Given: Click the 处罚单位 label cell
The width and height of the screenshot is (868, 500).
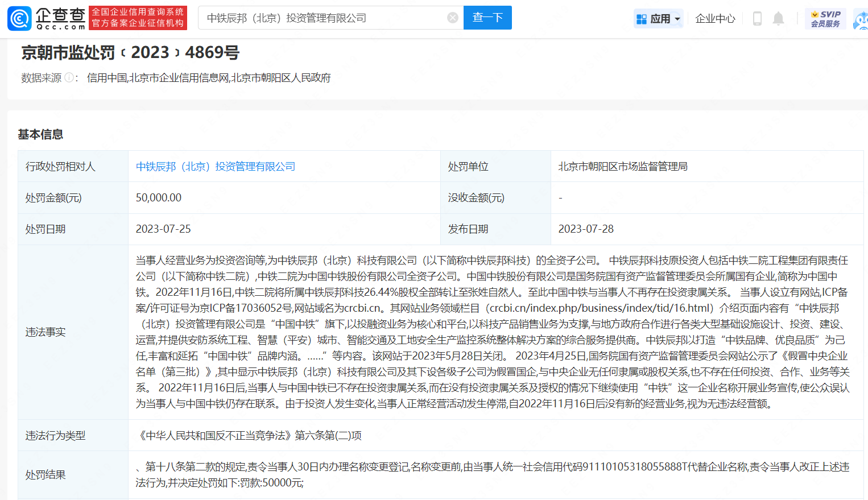Looking at the screenshot, I should (x=495, y=166).
